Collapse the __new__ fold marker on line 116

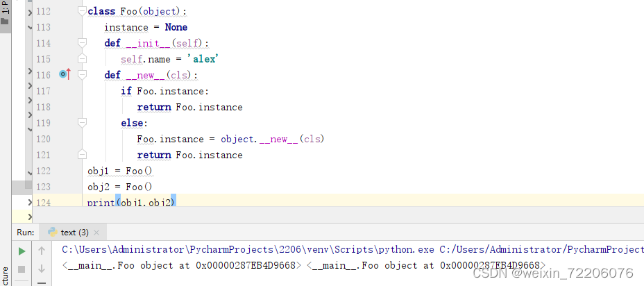click(x=82, y=75)
